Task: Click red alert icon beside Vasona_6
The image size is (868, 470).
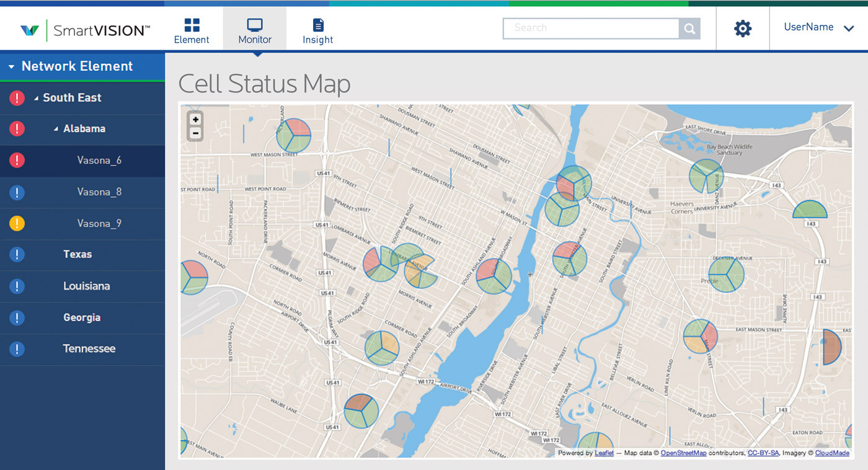Action: click(x=17, y=161)
